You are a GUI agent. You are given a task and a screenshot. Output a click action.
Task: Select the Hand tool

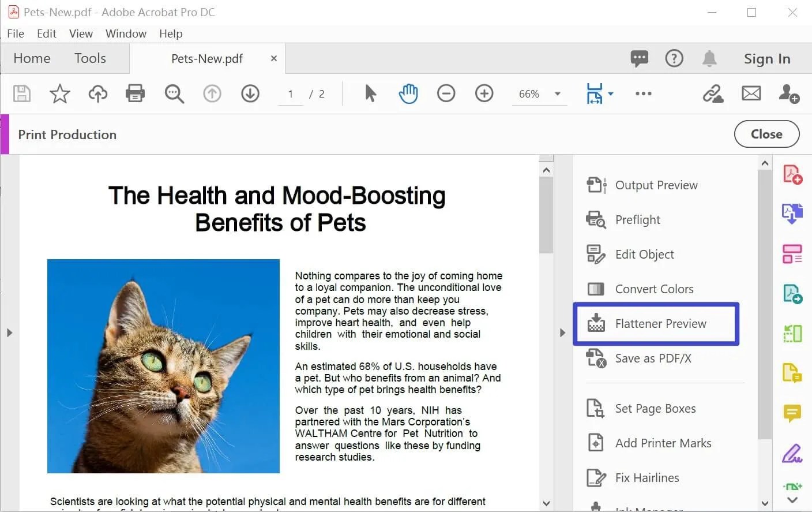point(408,94)
